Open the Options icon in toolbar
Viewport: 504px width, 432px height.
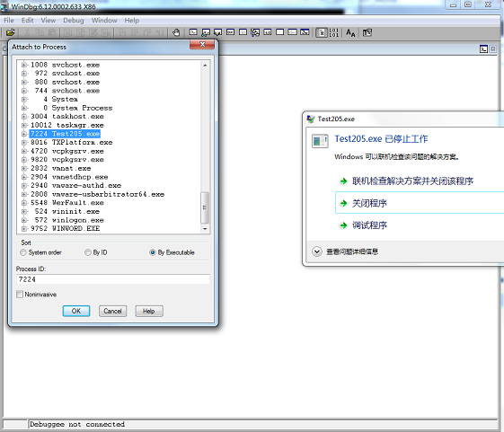point(367,32)
